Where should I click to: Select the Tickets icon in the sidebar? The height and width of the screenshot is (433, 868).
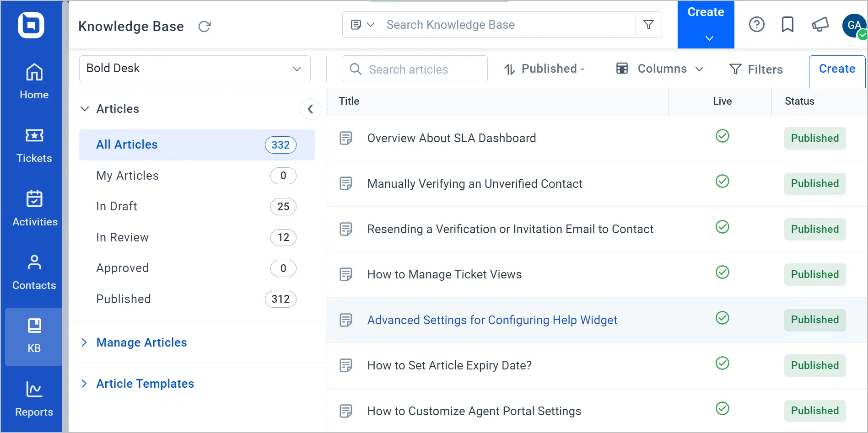(x=33, y=145)
